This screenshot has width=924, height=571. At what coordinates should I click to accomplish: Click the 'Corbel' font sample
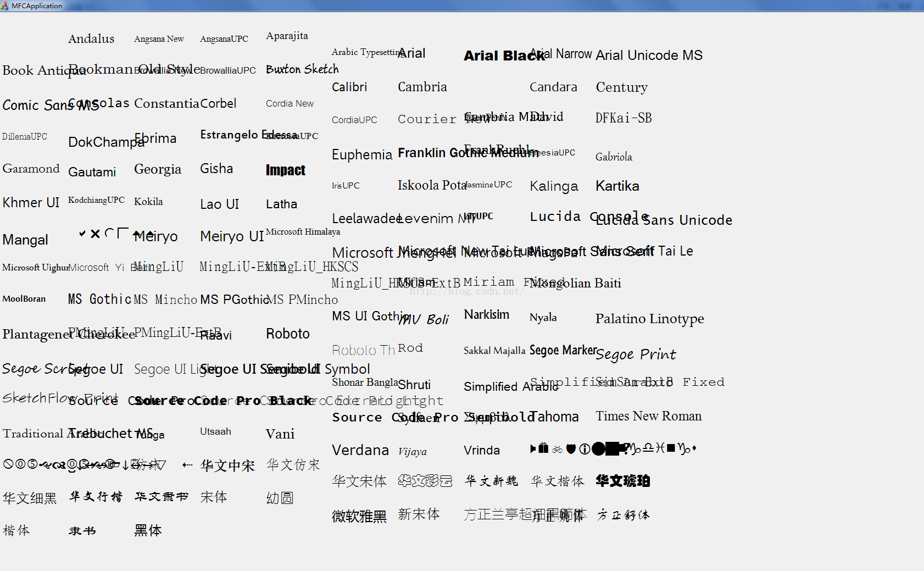[x=218, y=103]
